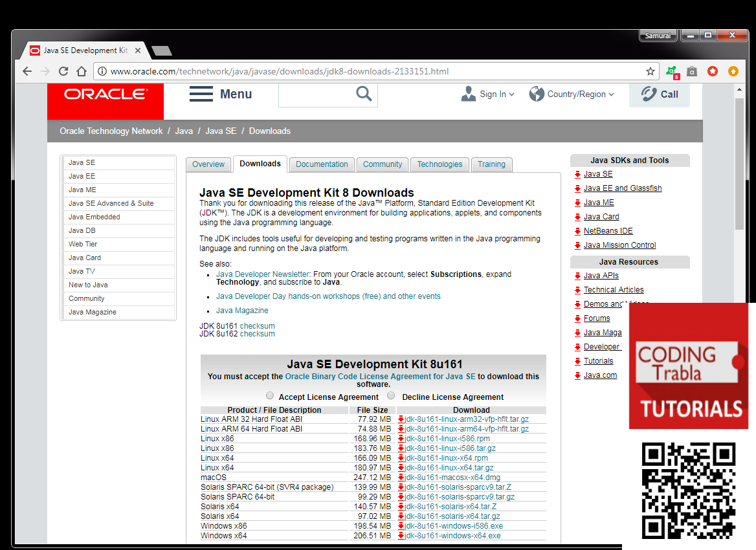Download jdk-8u161-linux-x64.tar.gz
This screenshot has height=550, width=756.
[449, 468]
